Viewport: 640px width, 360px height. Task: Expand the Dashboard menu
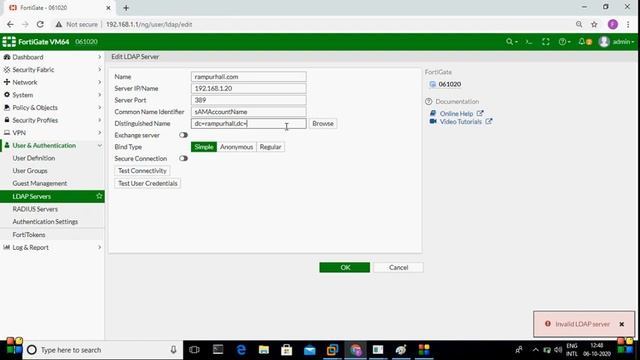(x=52, y=57)
